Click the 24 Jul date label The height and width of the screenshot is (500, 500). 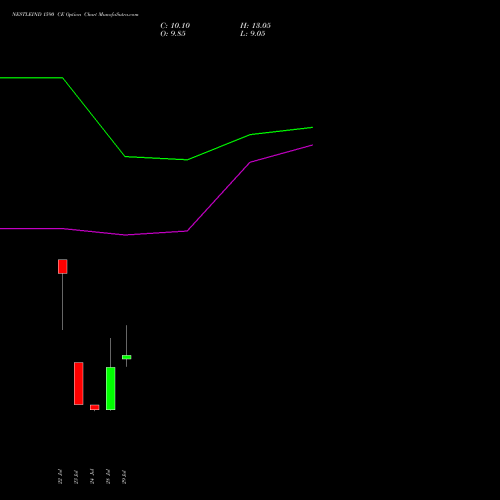point(92,477)
